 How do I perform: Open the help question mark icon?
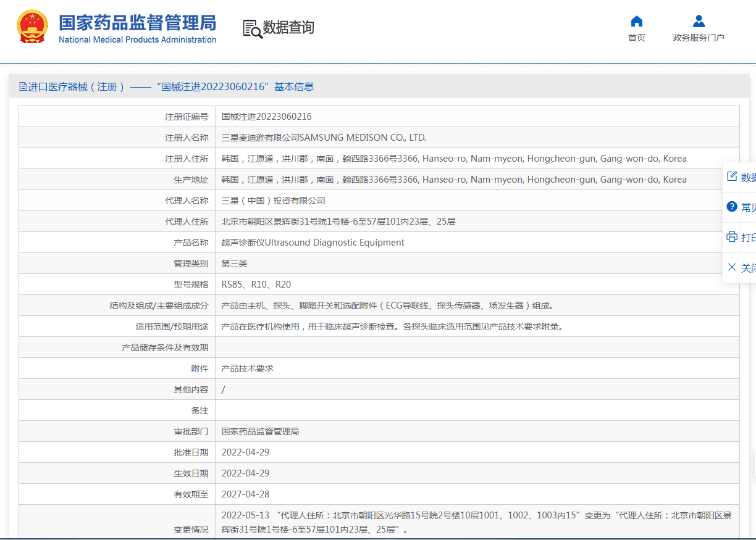pyautogui.click(x=732, y=207)
